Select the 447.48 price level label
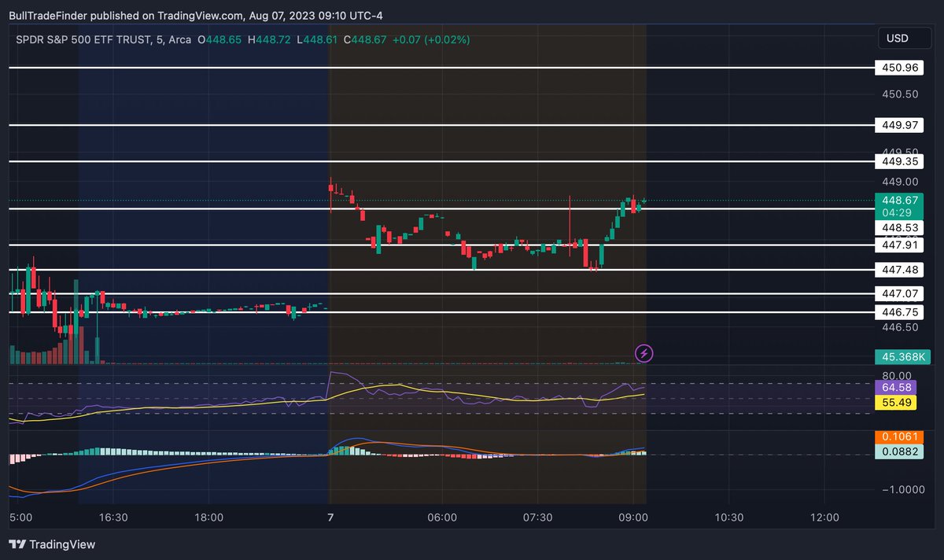Viewport: 944px width, 560px height. tap(900, 270)
